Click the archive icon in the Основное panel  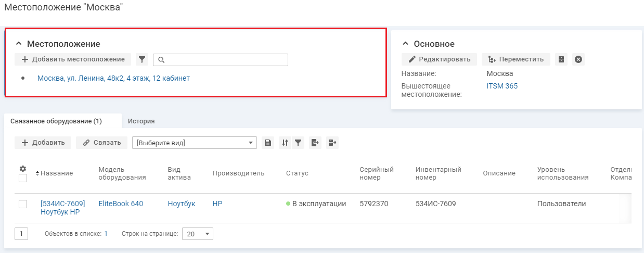(x=561, y=59)
